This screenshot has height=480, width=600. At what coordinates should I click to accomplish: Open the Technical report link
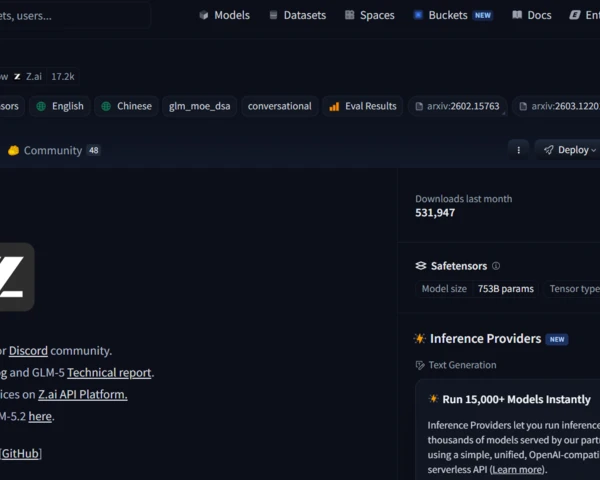click(x=109, y=372)
